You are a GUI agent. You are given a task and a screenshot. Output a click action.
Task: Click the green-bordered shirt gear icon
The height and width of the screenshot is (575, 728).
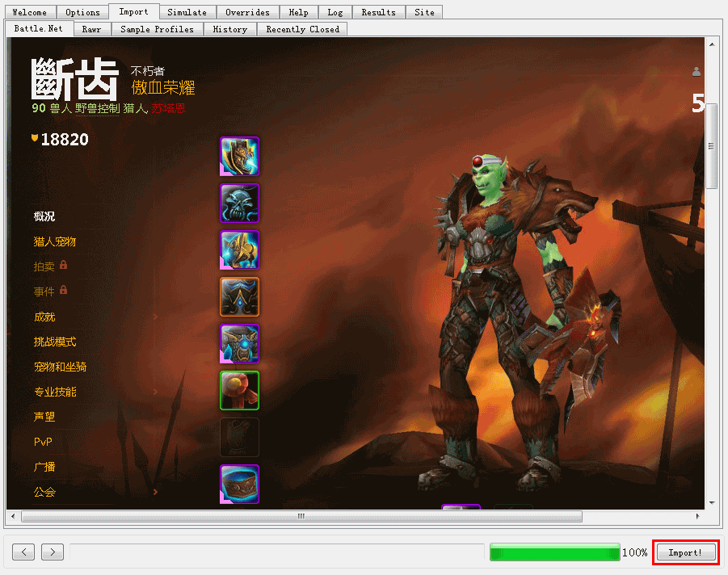point(240,391)
